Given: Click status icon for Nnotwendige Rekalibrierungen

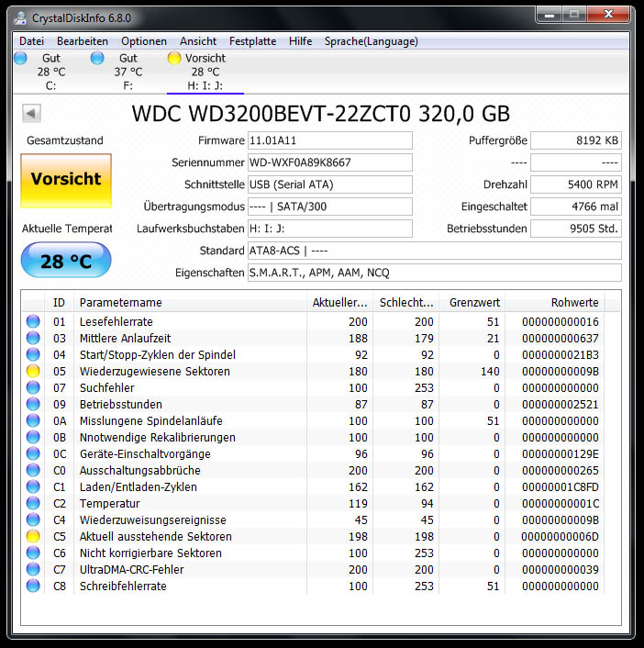Looking at the screenshot, I should point(33,437).
